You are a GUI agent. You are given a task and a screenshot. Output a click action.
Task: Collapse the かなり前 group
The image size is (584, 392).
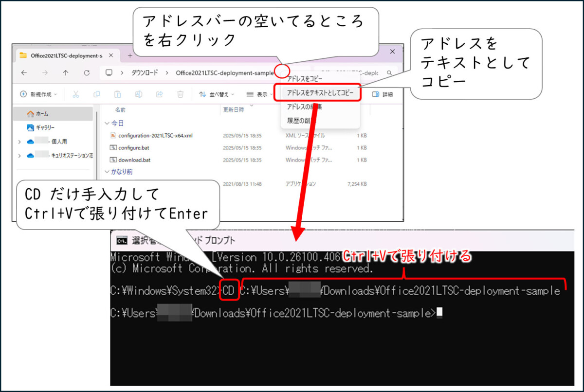click(x=107, y=172)
